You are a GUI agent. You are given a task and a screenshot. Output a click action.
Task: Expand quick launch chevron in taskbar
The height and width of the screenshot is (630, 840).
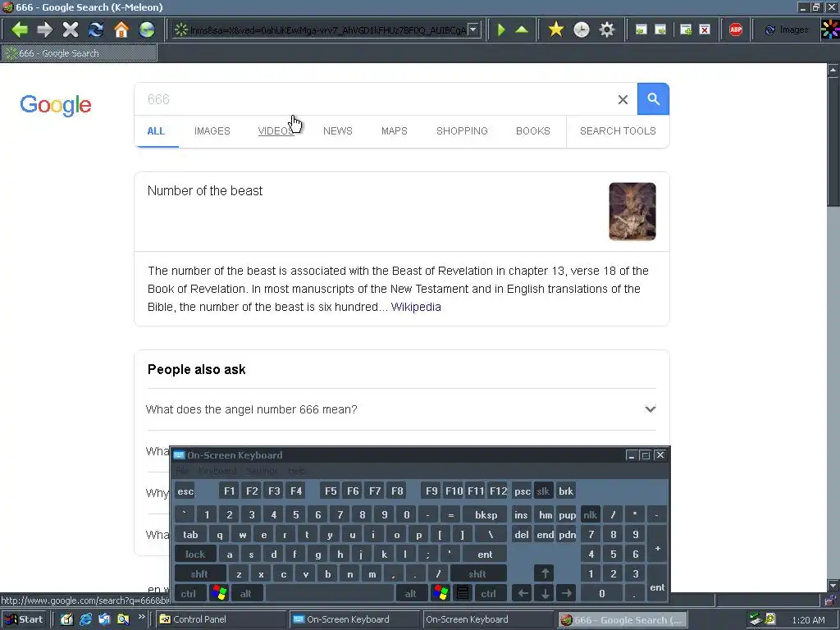(141, 617)
